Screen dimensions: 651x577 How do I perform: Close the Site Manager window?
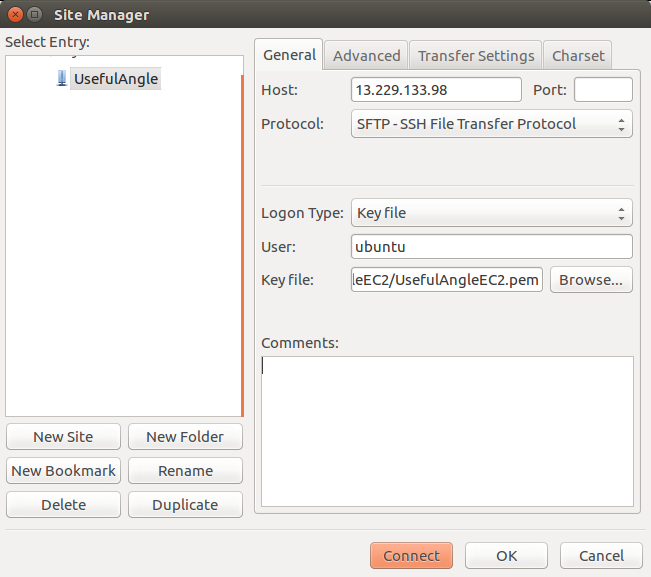[13, 14]
